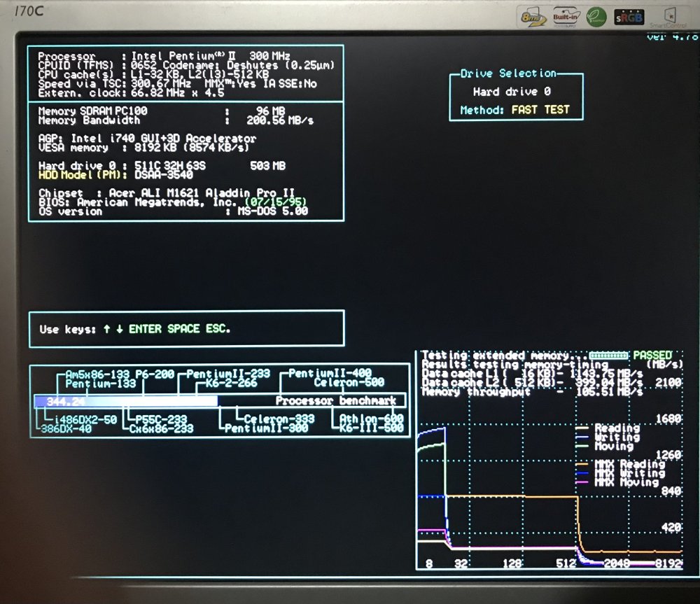The width and height of the screenshot is (700, 604).
Task: Expand the Drive Selection for Hard drive 0
Action: coord(507,73)
